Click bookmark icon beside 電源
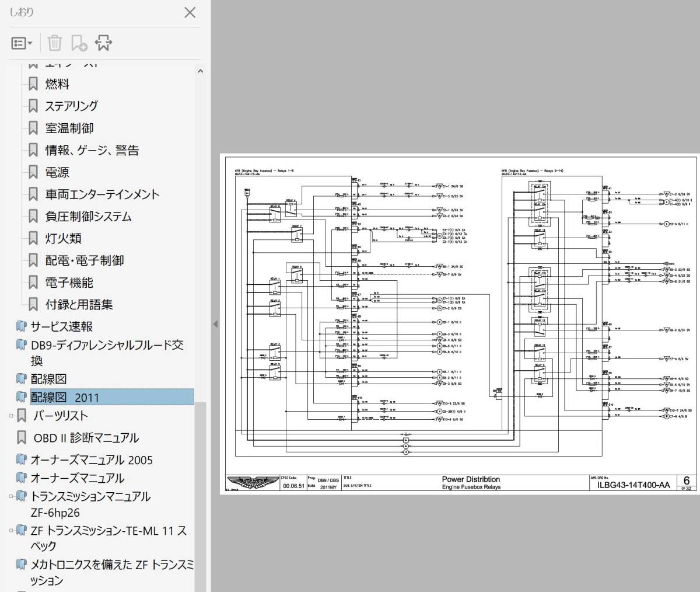The height and width of the screenshot is (592, 700). pyautogui.click(x=33, y=173)
